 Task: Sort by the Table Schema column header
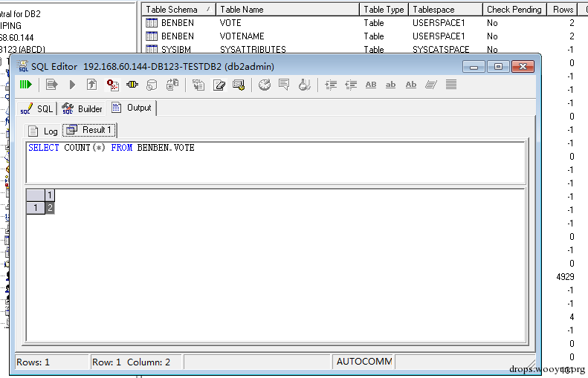coord(178,10)
